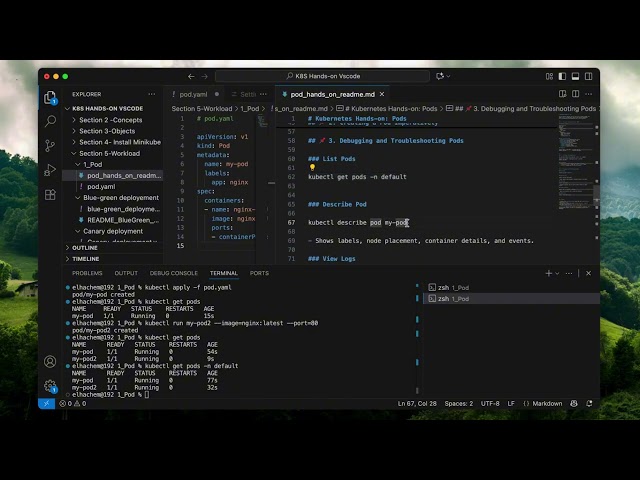Click the Section 5-Workload breadcrumb
Viewport: 640px width, 480px height.
[202, 109]
